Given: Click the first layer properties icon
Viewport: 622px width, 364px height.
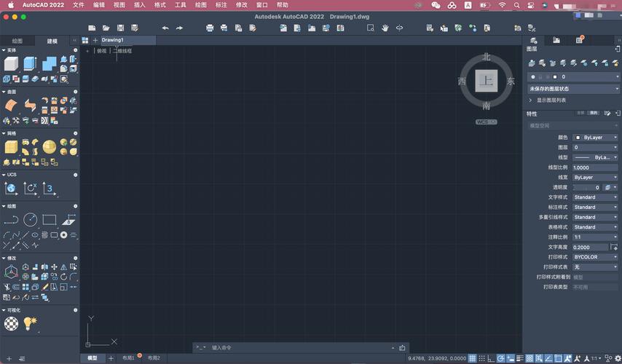Looking at the screenshot, I should point(532,63).
